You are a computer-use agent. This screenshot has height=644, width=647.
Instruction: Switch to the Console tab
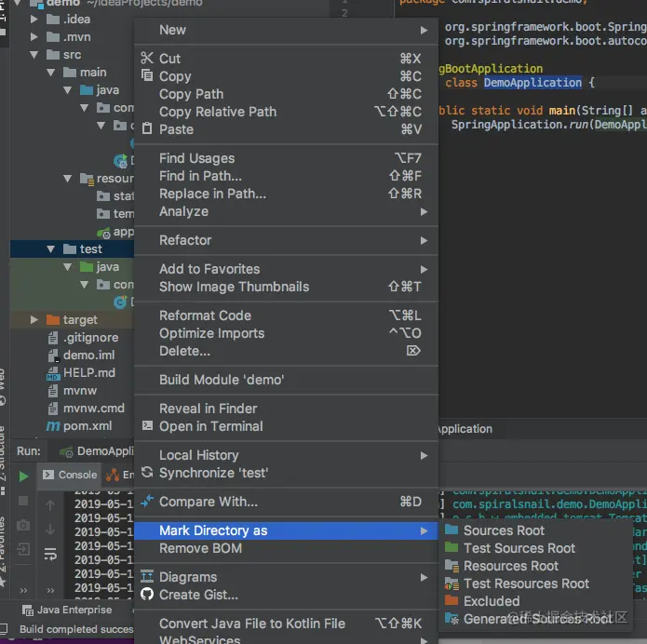coord(69,475)
